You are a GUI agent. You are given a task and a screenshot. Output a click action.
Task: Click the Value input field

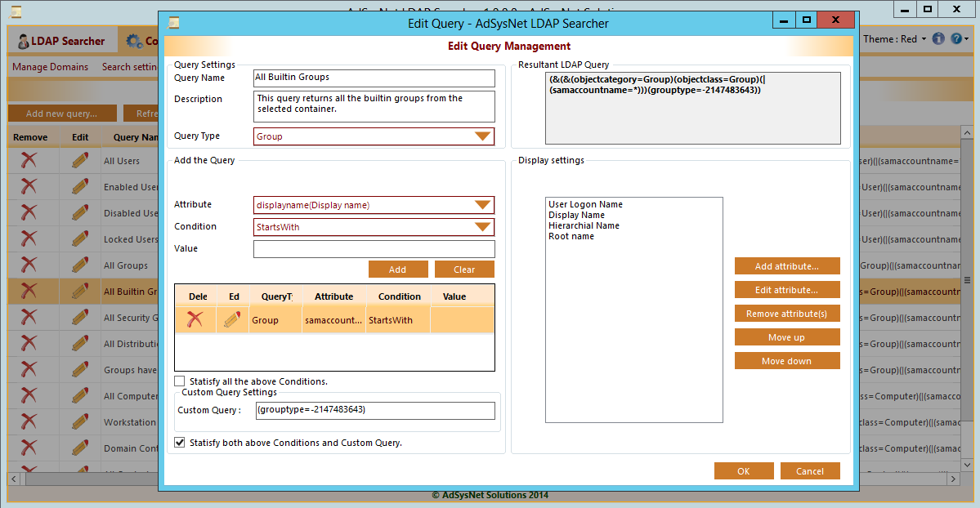(x=374, y=248)
